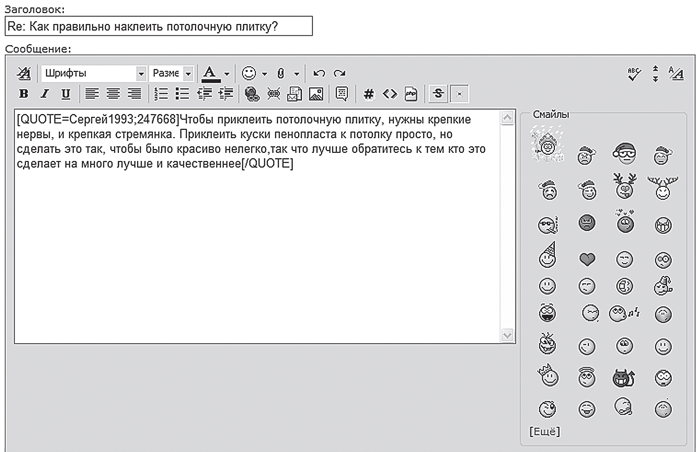Click the hash code tag icon
This screenshot has height=452, width=700.
click(x=368, y=94)
